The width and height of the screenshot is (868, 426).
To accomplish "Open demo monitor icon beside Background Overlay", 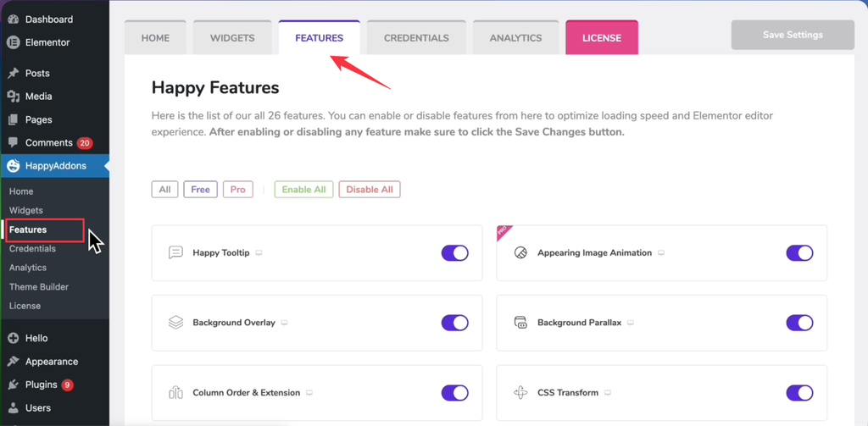I will [x=285, y=323].
